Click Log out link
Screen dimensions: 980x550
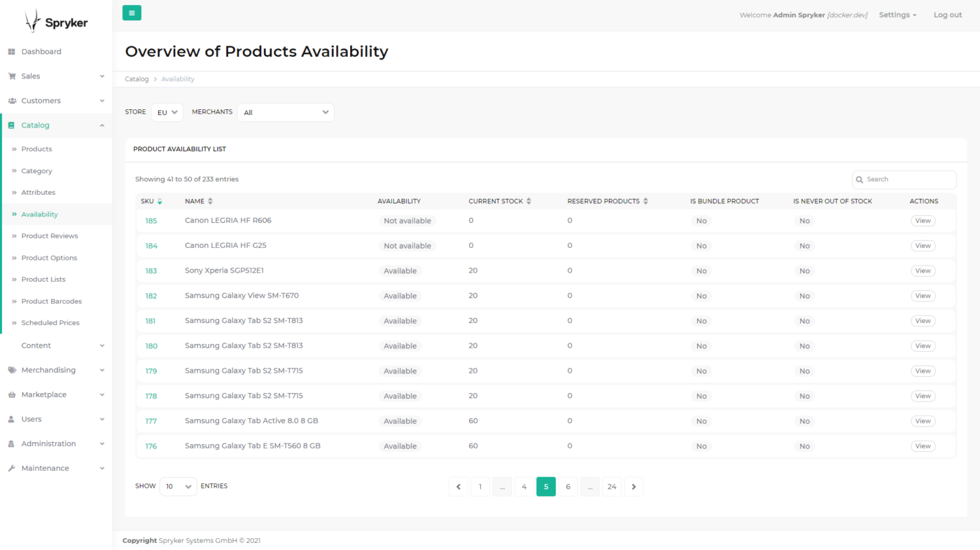point(948,15)
